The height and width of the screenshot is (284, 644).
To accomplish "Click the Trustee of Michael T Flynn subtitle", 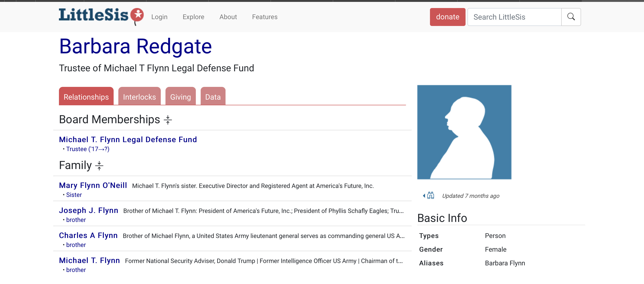I will (157, 68).
